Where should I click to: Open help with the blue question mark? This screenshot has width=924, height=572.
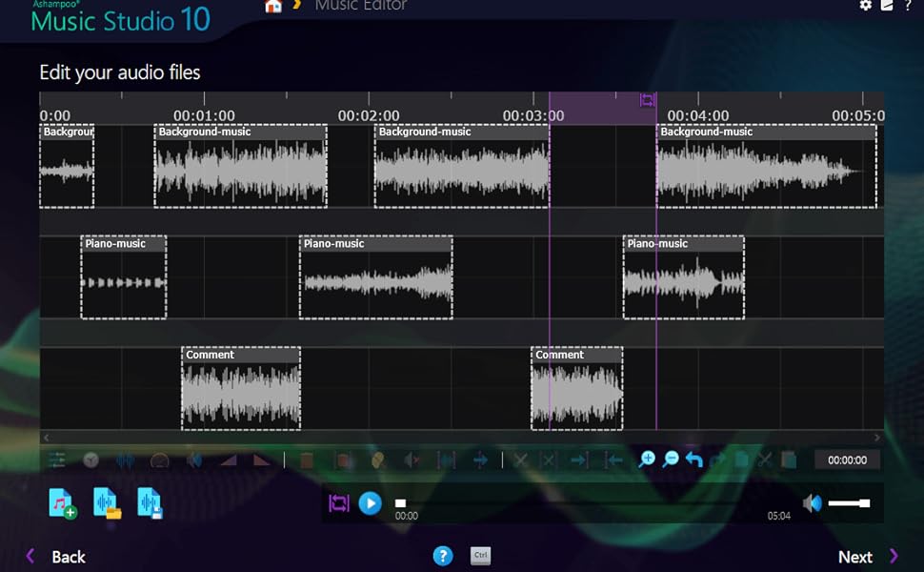pos(442,556)
